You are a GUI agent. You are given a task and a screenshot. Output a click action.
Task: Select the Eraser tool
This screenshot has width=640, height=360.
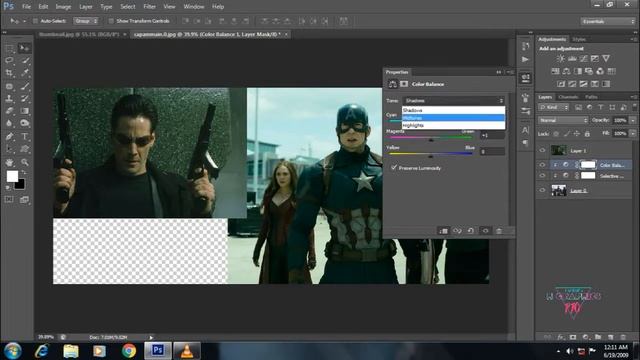9,111
